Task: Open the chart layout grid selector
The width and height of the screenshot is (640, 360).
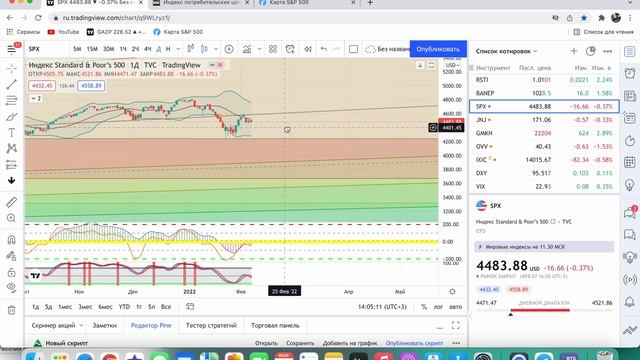Action: point(273,49)
